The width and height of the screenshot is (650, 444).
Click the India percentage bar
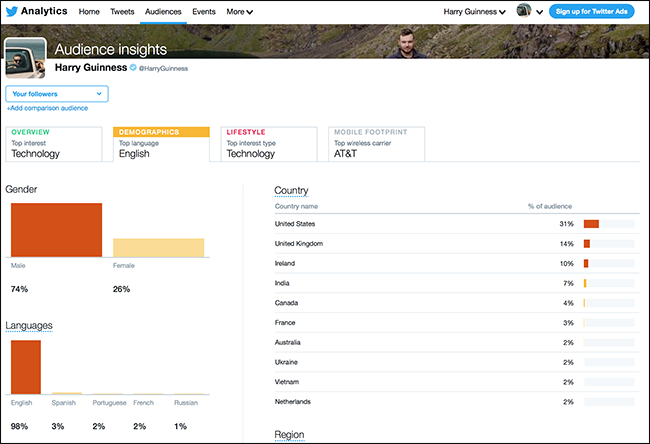[609, 283]
